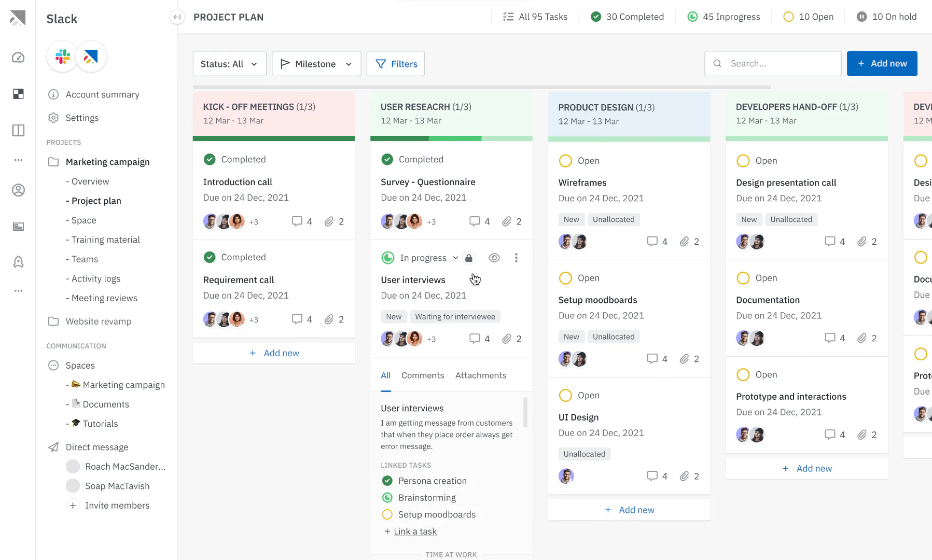This screenshot has width=932, height=560.
Task: Click the checkerboard apps icon in left rail
Action: (18, 94)
